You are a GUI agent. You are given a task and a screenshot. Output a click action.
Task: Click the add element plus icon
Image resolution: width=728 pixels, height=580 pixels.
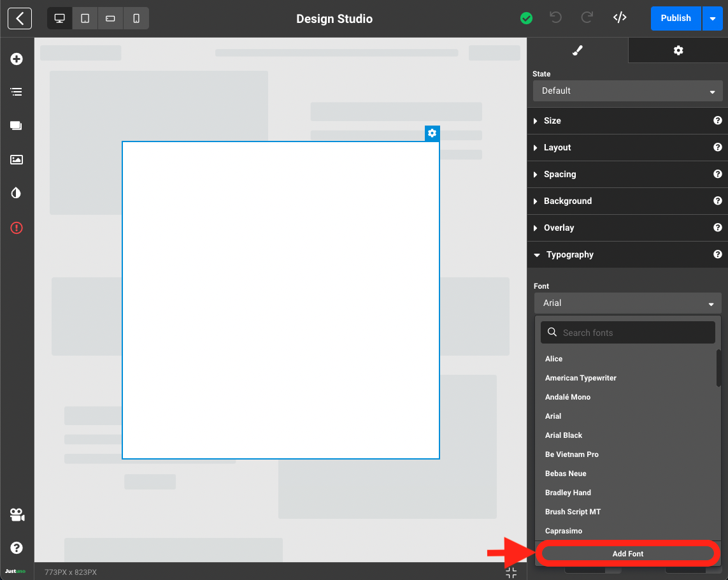coord(17,59)
